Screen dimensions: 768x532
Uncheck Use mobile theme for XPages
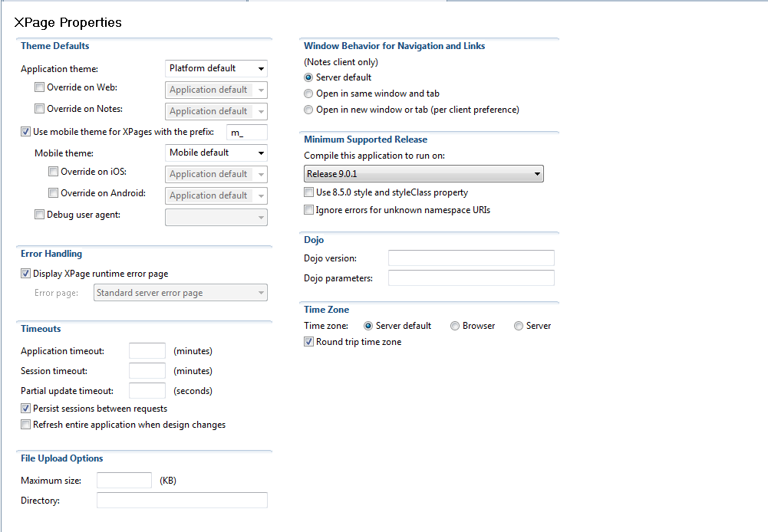(x=26, y=132)
